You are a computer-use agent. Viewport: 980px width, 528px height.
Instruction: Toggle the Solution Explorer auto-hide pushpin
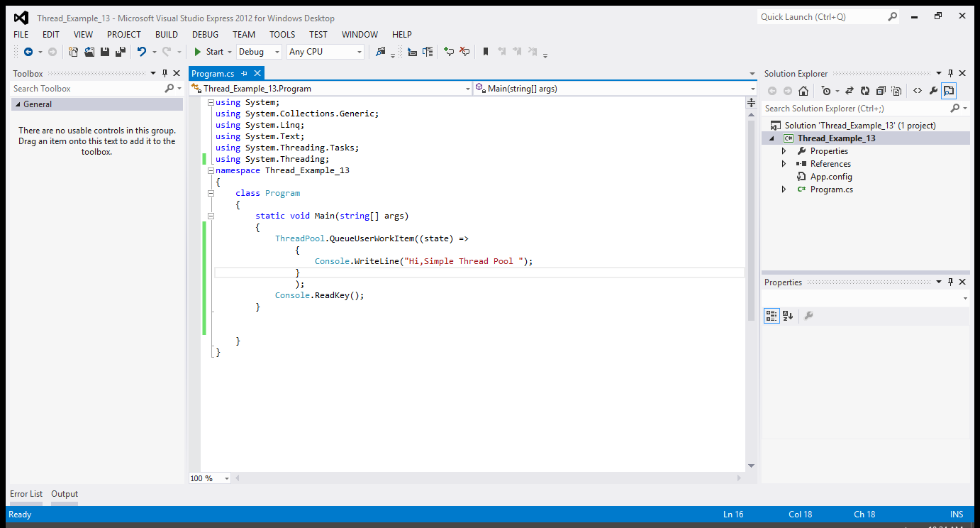tap(950, 73)
